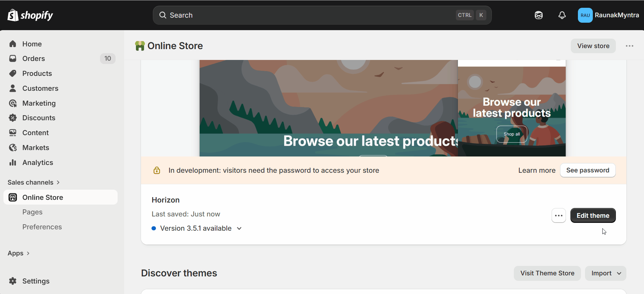Click the Customers person icon

13,88
